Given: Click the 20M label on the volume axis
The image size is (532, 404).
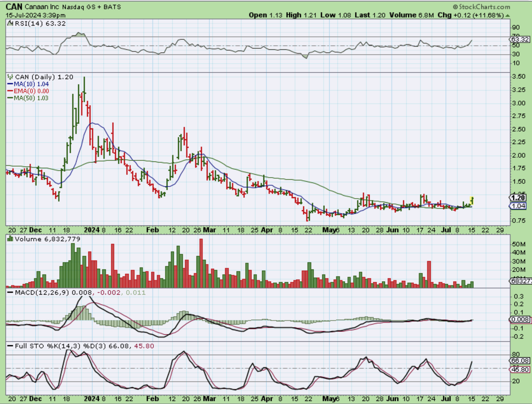Looking at the screenshot, I should tap(519, 270).
